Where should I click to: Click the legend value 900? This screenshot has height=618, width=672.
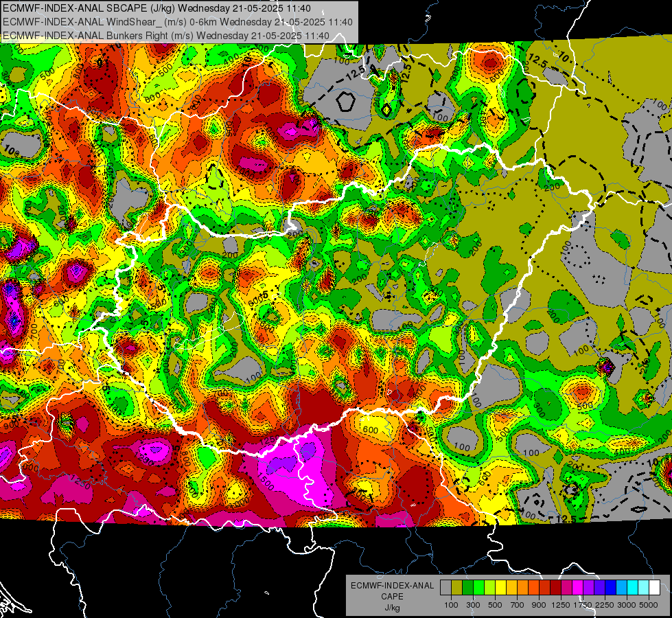(539, 605)
